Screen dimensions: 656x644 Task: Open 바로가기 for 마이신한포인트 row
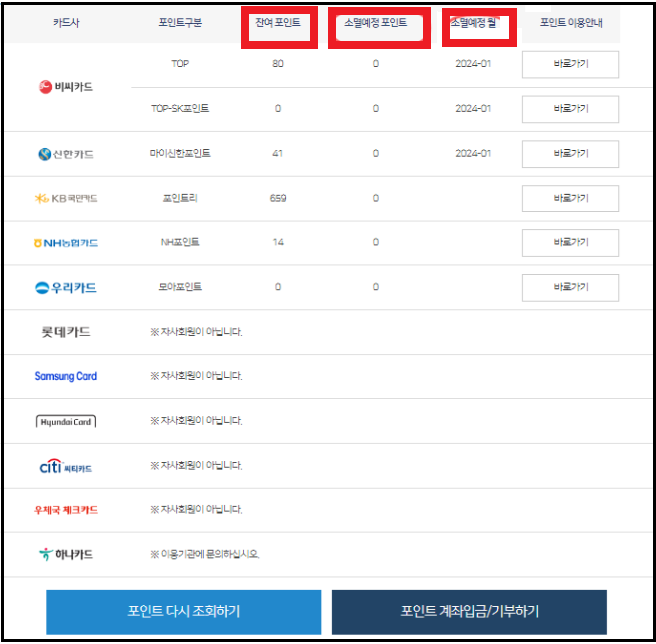(570, 154)
